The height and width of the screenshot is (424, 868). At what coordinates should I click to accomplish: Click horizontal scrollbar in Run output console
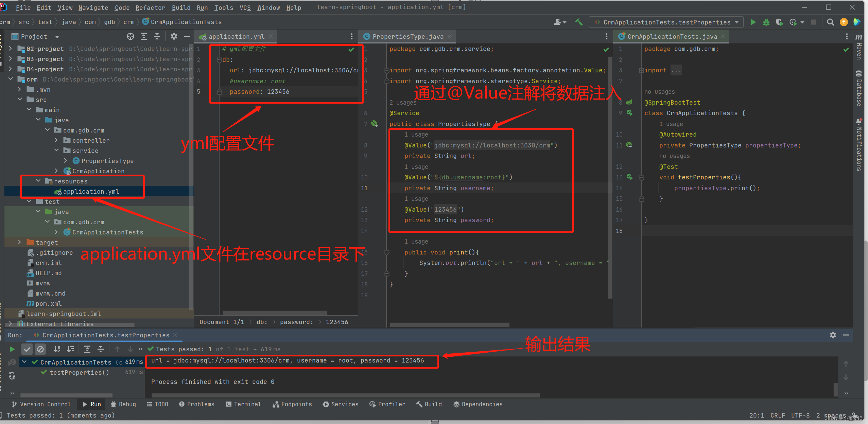[346, 395]
